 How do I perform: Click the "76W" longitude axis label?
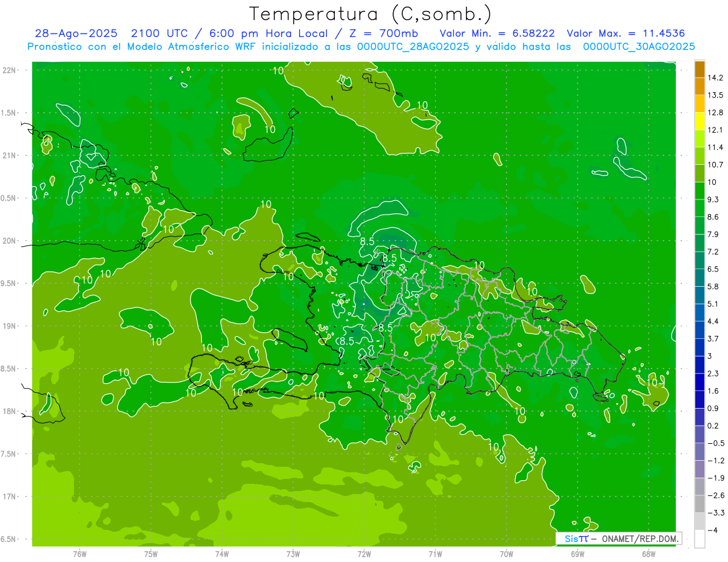pos(79,554)
